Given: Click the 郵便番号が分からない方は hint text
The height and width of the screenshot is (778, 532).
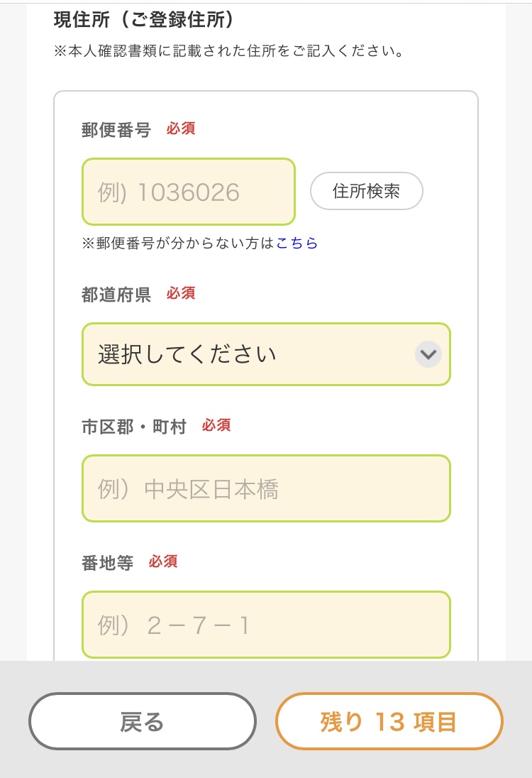Looking at the screenshot, I should point(178,243).
